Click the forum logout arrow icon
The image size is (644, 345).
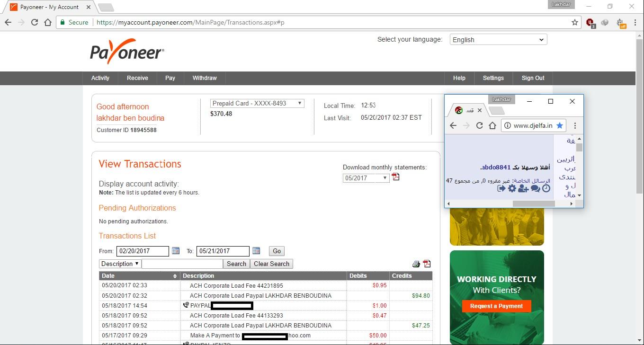(x=501, y=188)
